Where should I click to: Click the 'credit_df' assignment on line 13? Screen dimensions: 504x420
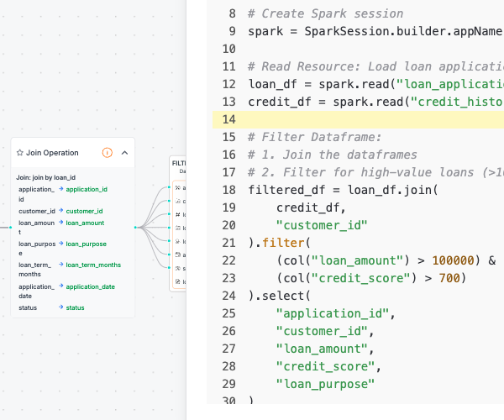tap(280, 102)
